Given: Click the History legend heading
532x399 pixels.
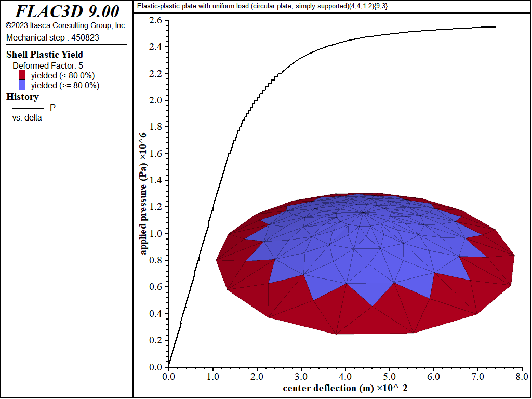Looking at the screenshot, I should point(22,97).
